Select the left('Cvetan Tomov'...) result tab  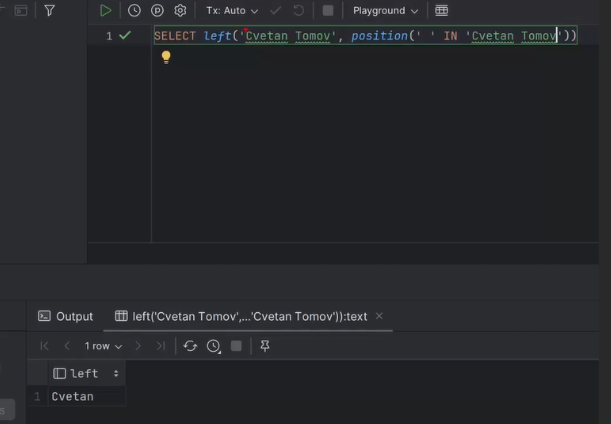[249, 316]
